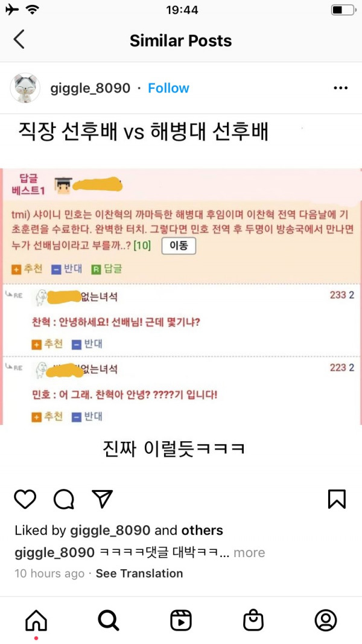362x644 pixels.
Task: Open the Search tab with magnifying glass
Action: [x=109, y=620]
